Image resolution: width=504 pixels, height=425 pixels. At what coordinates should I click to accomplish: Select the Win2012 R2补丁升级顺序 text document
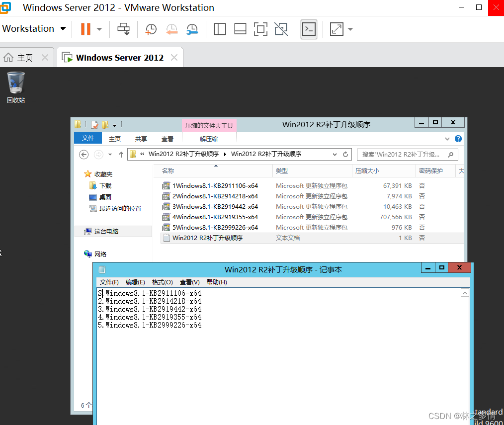[312, 238]
